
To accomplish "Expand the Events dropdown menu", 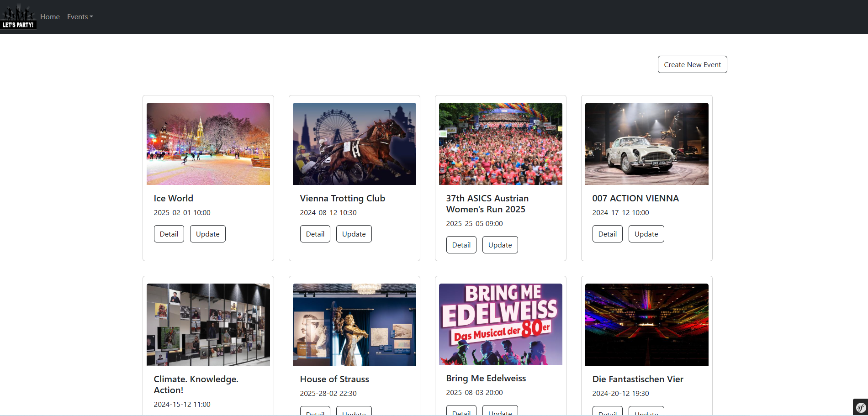I will pos(80,17).
